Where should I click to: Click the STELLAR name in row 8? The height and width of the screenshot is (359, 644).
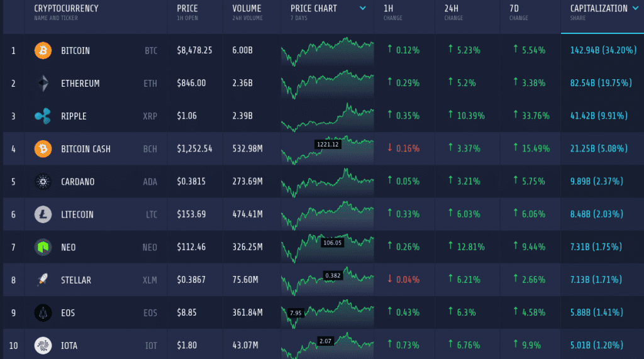[76, 280]
